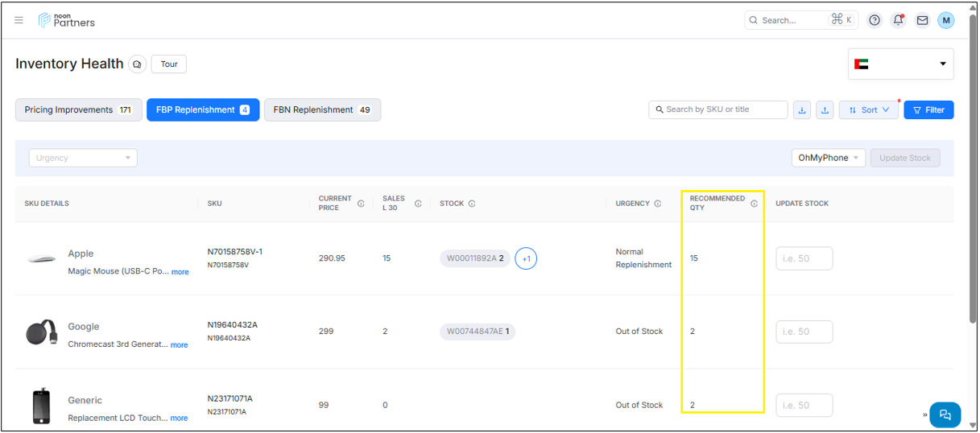This screenshot has height=433, width=980.
Task: Click the headset icon beside Inventory Health
Action: tap(137, 64)
